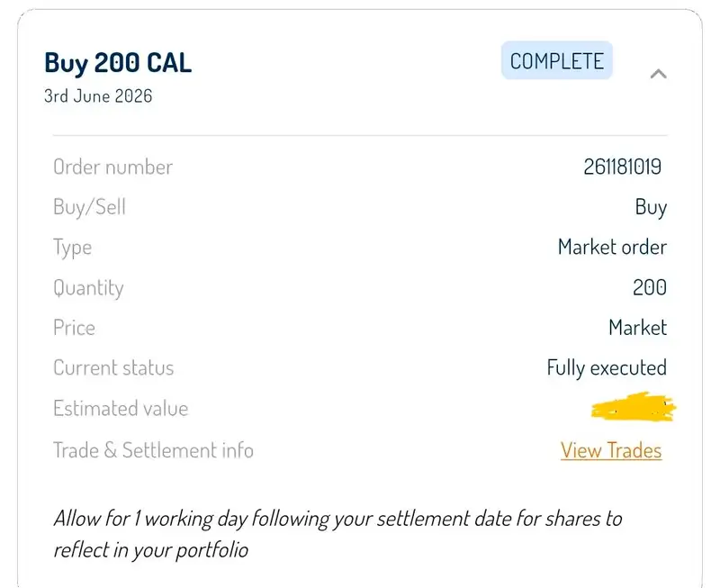720x588 pixels.
Task: Click the COMPLETE status badge
Action: click(x=557, y=60)
